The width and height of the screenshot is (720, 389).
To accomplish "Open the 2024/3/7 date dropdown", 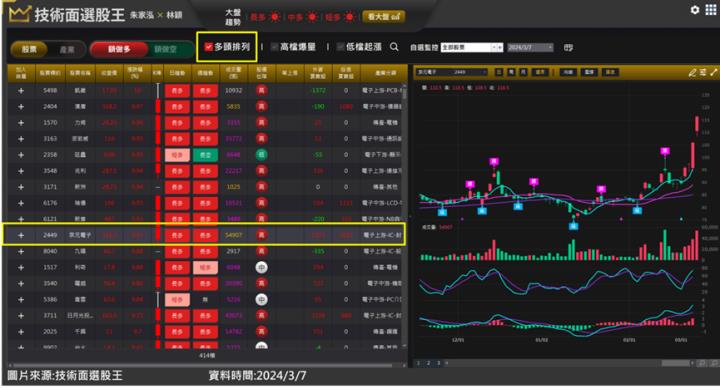I will point(530,47).
